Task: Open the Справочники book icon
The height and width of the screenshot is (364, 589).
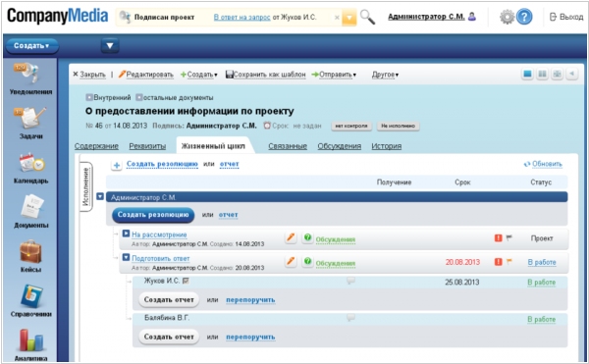Action: [31, 296]
